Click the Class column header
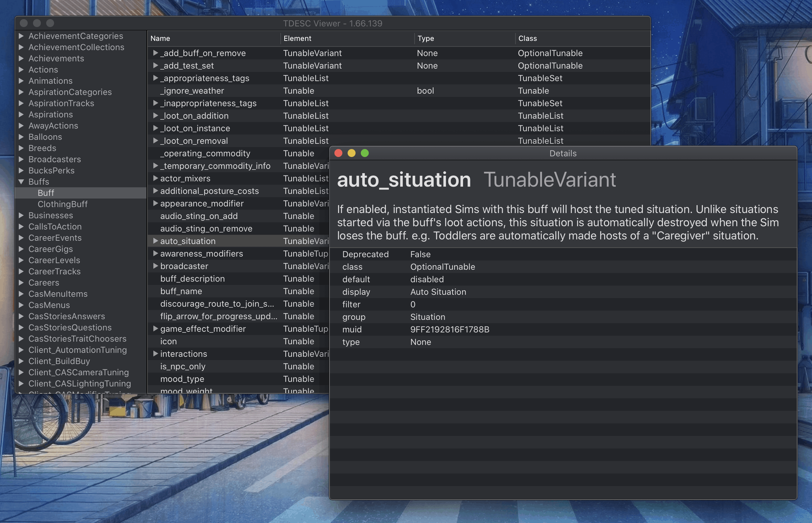Viewport: 812px width, 523px height. click(x=527, y=38)
